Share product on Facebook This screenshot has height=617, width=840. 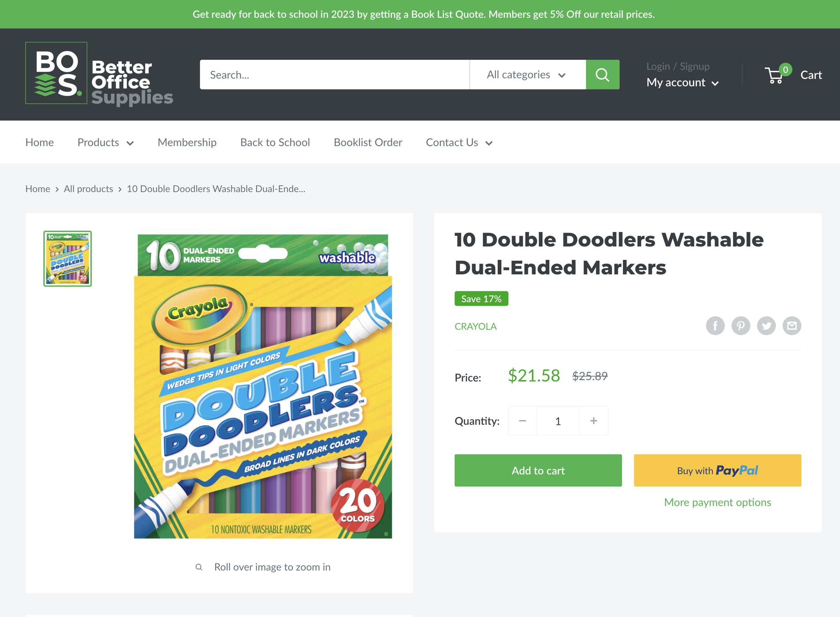tap(715, 326)
